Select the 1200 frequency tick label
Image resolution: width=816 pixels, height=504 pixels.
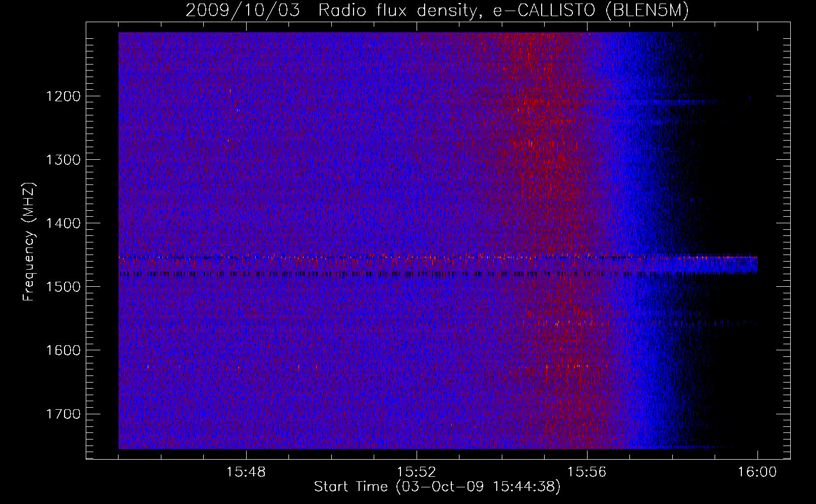pos(63,96)
